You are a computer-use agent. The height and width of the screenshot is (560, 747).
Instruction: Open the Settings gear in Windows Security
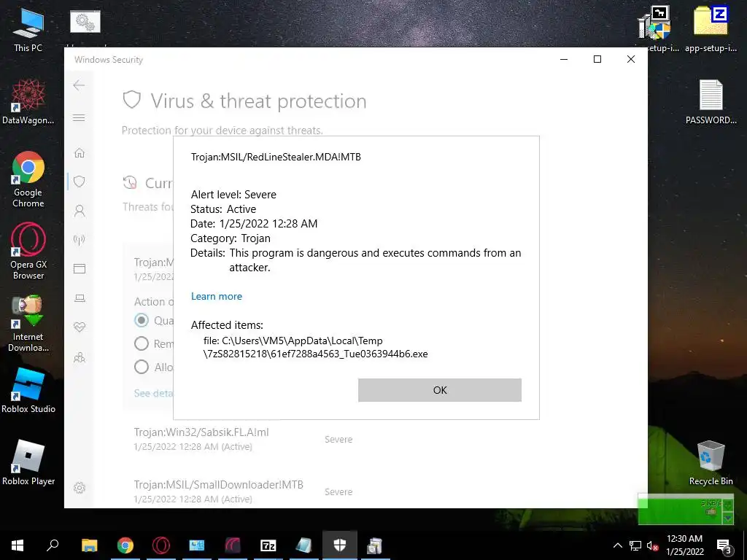[79, 488]
